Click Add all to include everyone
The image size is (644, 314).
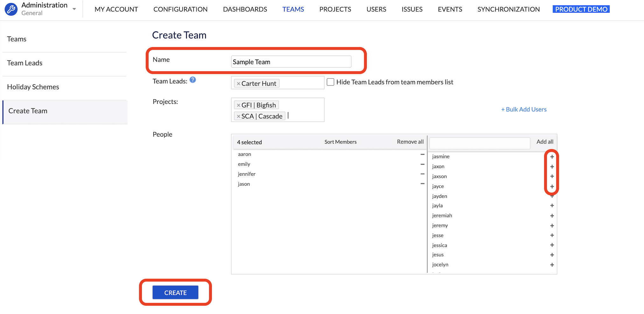point(544,142)
